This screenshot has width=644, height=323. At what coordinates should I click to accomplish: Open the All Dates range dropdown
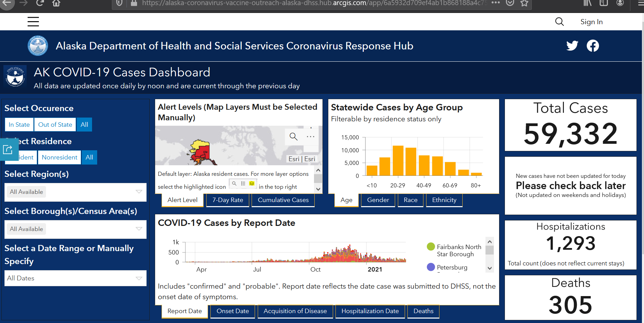point(75,278)
